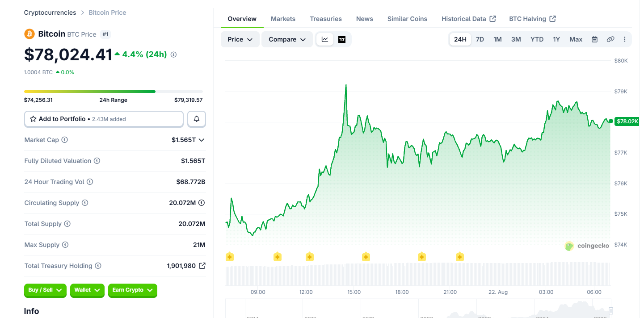This screenshot has height=318, width=644.
Task: Click the orange Bitcoin logo icon
Action: pos(29,34)
